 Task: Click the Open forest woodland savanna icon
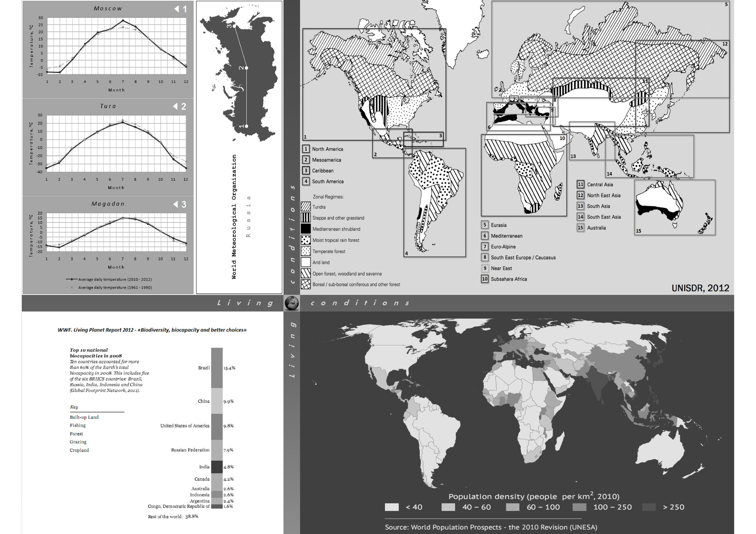point(306,273)
